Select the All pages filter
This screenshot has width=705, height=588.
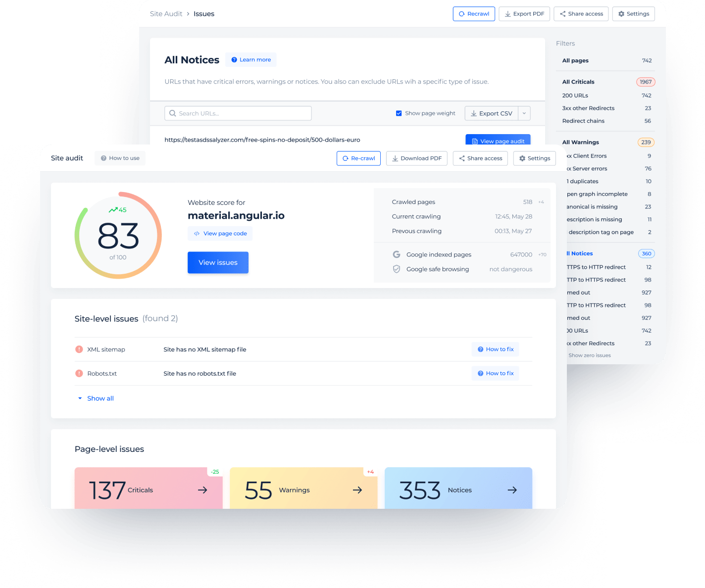point(607,60)
